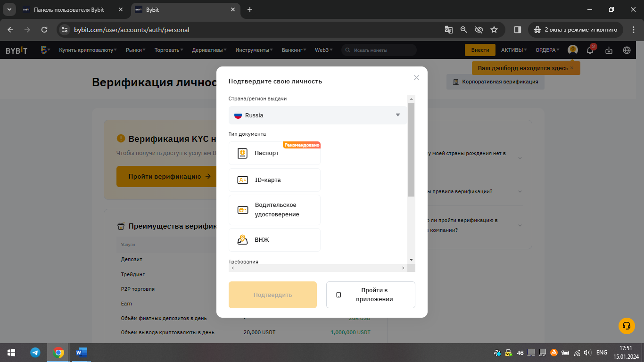Click the app download icon in navbar

pos(609,50)
